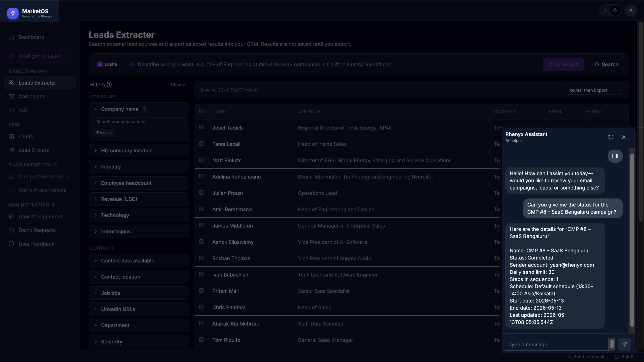Open the user avatar A menu
Viewport: 644px width, 362px height.
[x=631, y=11]
